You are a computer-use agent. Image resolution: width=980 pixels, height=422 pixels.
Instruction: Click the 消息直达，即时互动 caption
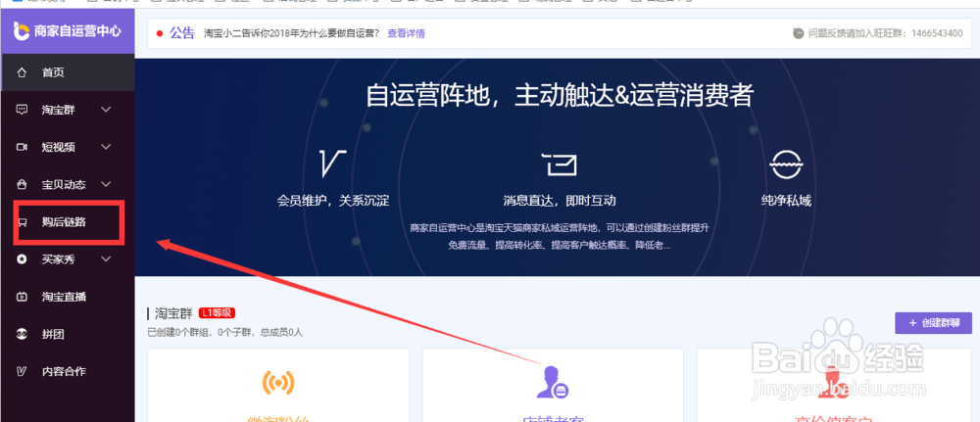pos(560,201)
